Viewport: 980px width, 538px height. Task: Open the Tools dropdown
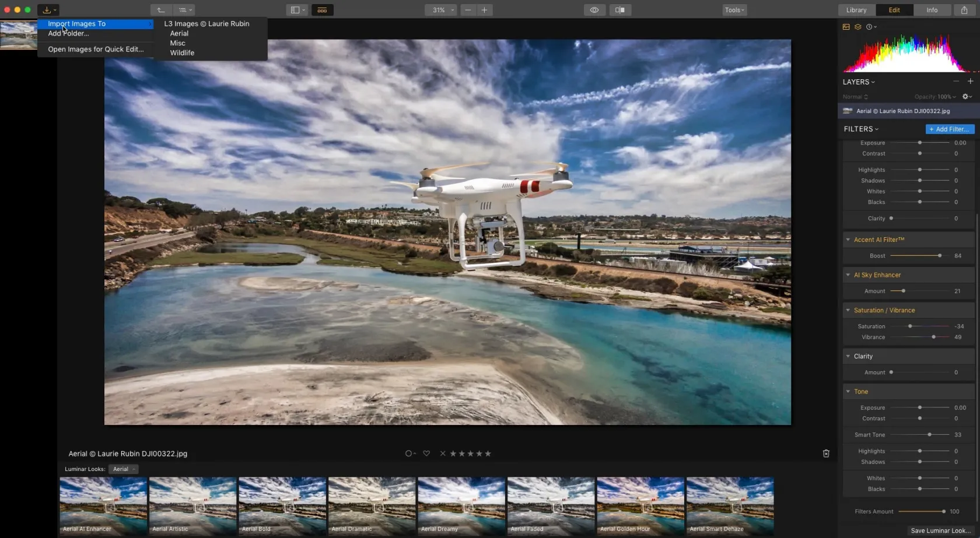point(734,10)
